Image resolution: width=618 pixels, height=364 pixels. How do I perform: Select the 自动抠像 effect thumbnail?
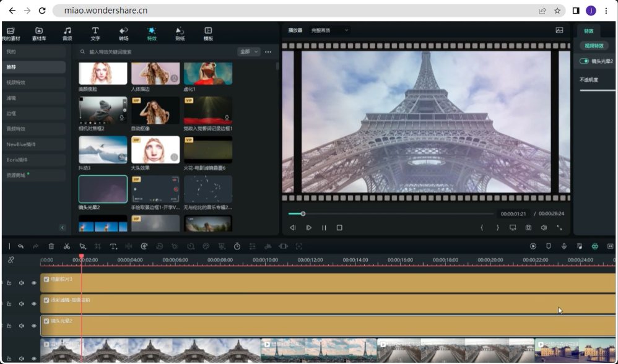click(x=155, y=110)
